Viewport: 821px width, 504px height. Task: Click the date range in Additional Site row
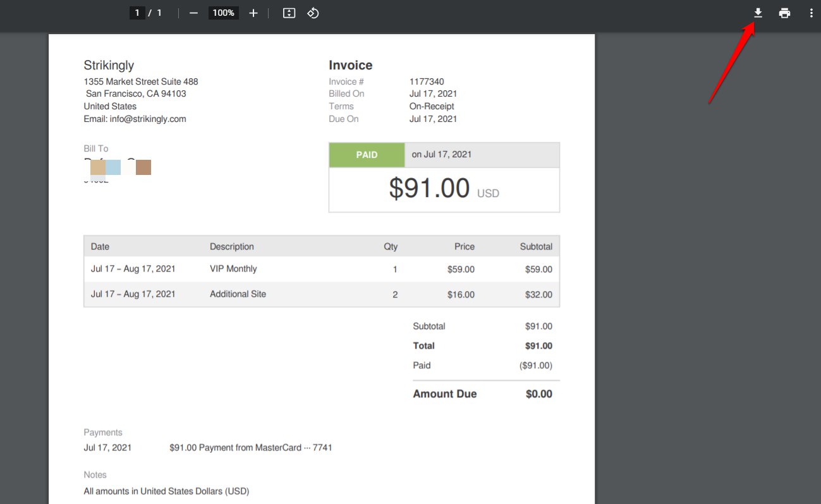(133, 294)
